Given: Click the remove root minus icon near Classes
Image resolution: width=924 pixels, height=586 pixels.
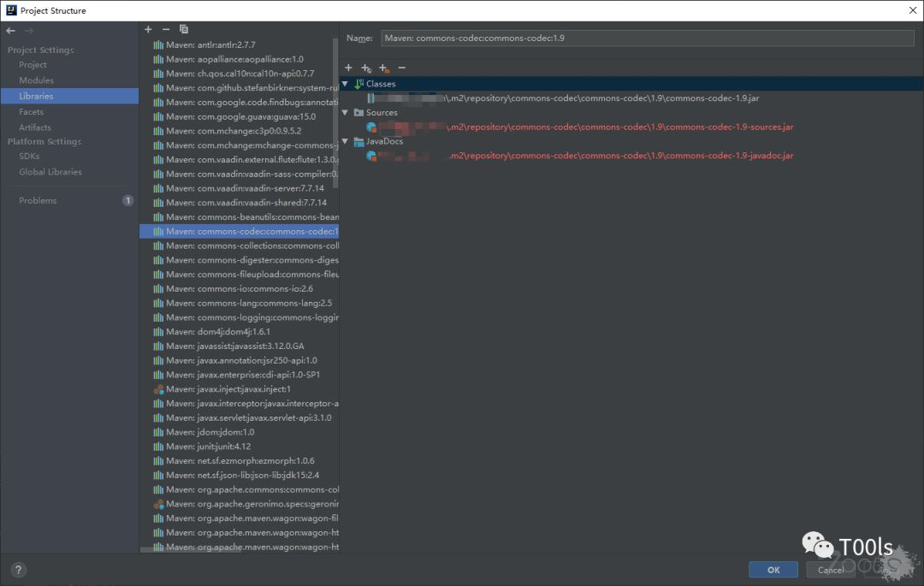Looking at the screenshot, I should click(401, 68).
